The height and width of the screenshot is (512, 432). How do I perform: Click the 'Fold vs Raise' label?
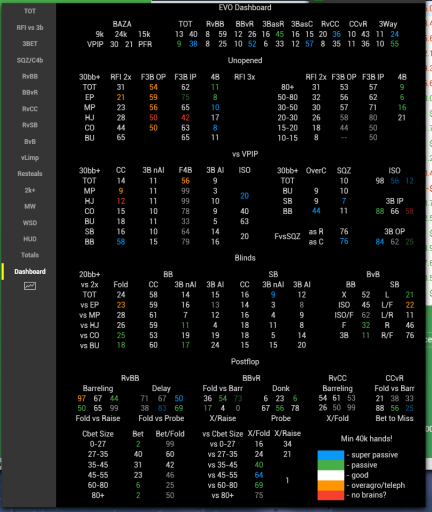pos(98,418)
